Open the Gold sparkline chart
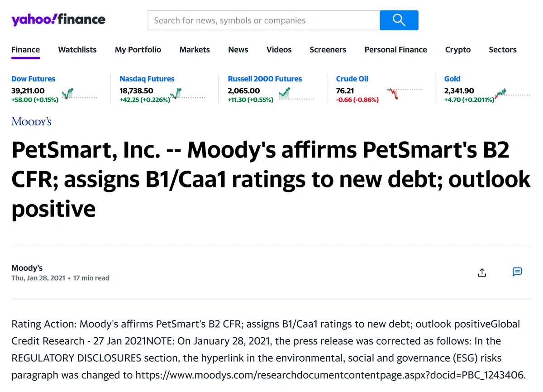Viewport: 543px width, 392px height. click(x=512, y=94)
